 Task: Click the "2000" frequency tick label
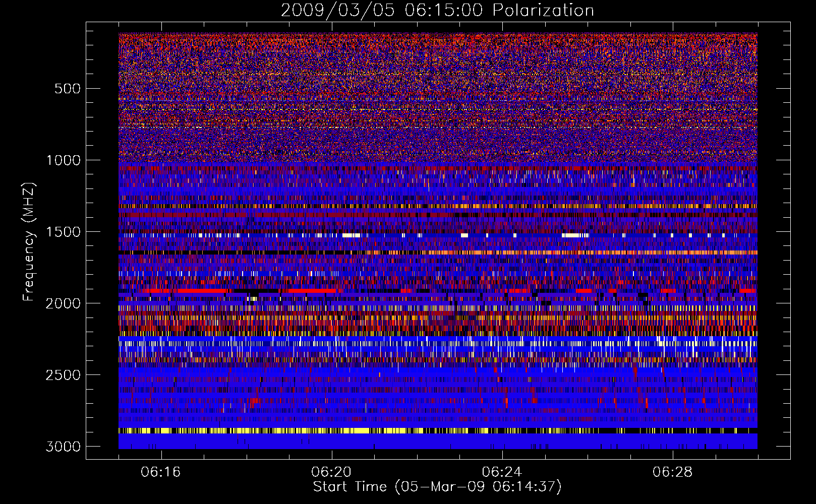tap(63, 303)
